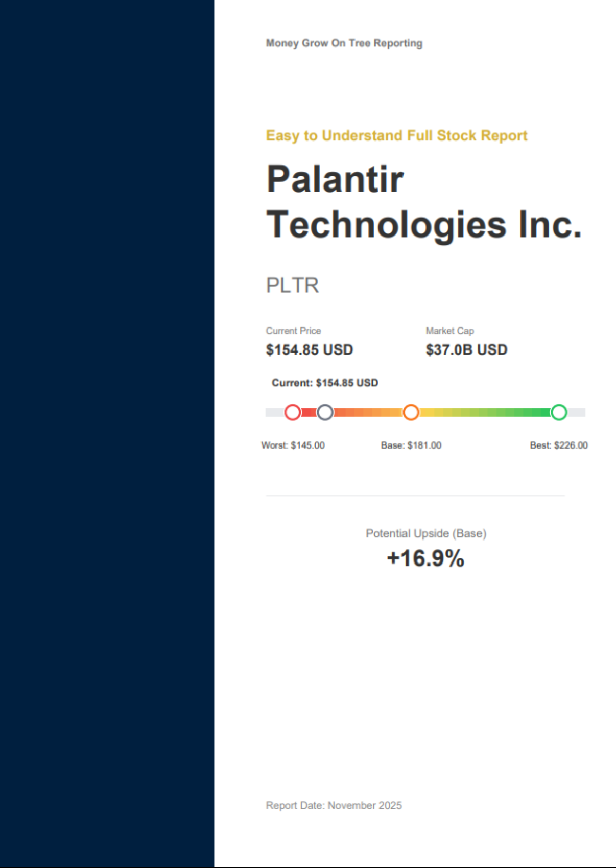This screenshot has width=616, height=868.
Task: Click the gray current price marker circle
Action: (325, 412)
